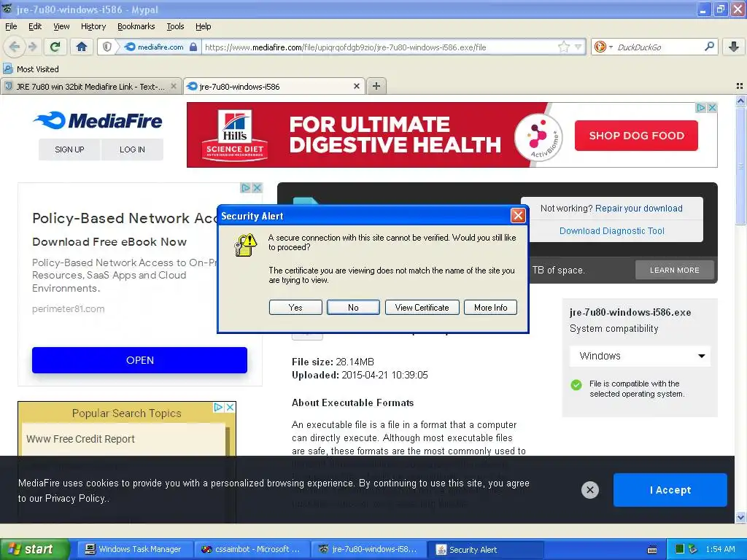Click More Info in Security Alert
The width and height of the screenshot is (747, 560).
click(491, 308)
